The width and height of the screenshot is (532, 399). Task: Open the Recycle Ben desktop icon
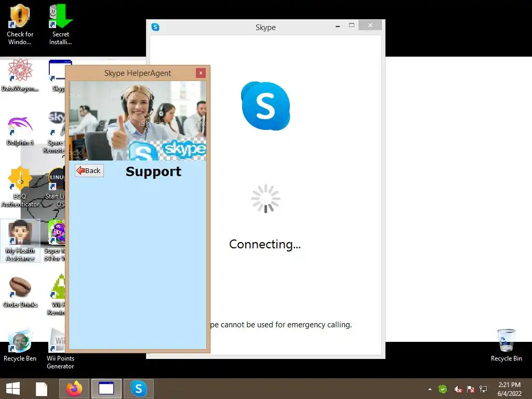[20, 345]
